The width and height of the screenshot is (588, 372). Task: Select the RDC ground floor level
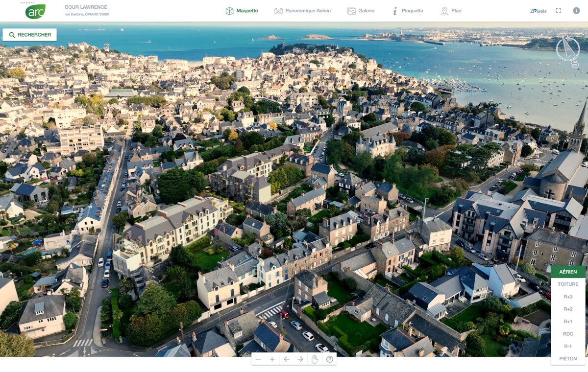(x=568, y=334)
